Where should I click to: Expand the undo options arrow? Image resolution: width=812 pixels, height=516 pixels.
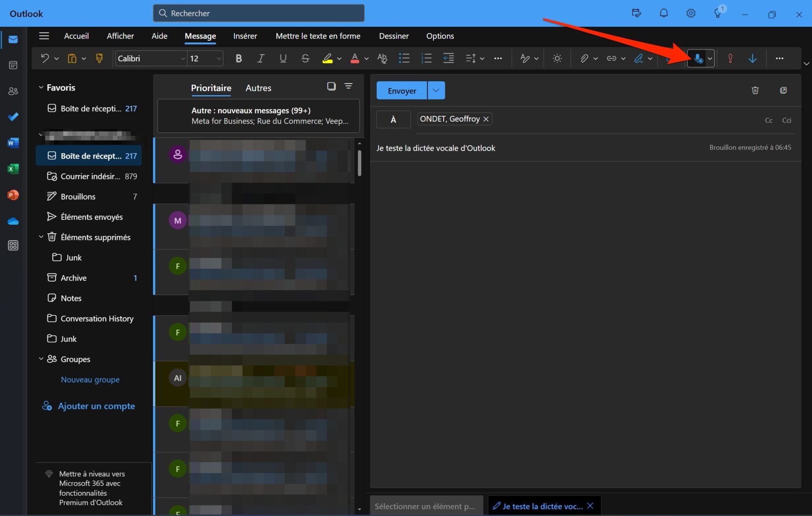point(57,58)
